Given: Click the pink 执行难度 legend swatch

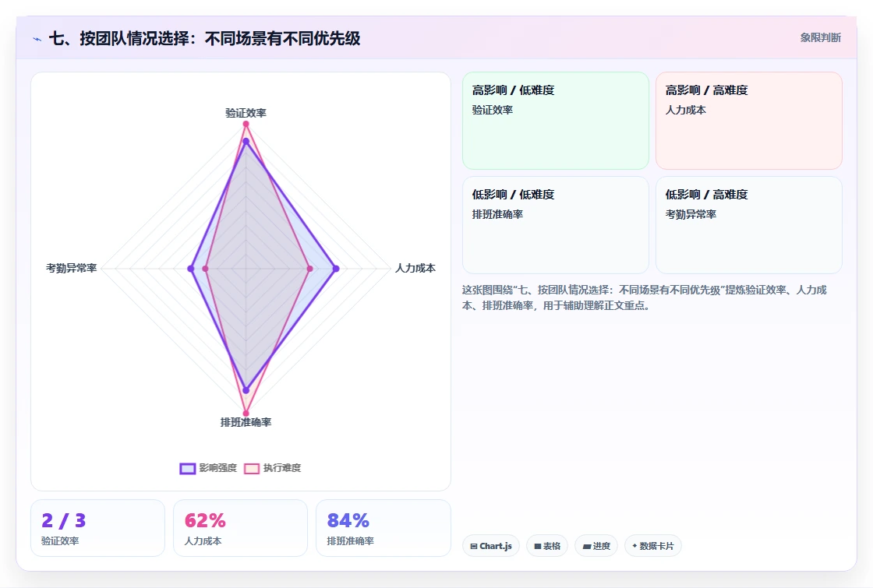Looking at the screenshot, I should coord(252,468).
